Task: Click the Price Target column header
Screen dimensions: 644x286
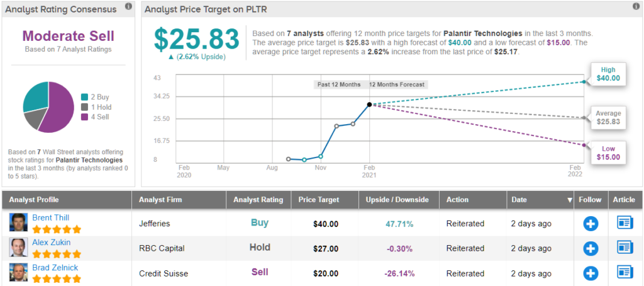Action: (x=319, y=200)
